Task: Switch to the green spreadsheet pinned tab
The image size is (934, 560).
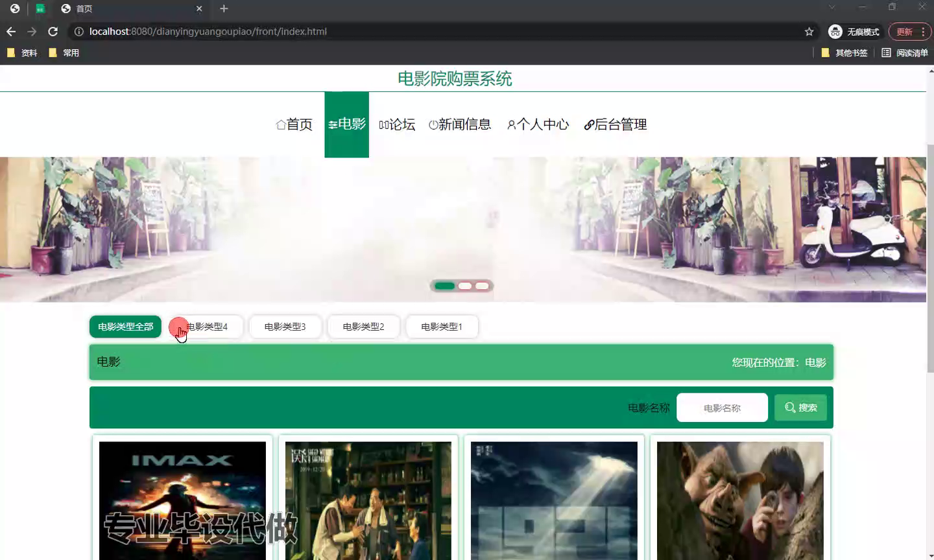Action: click(40, 8)
